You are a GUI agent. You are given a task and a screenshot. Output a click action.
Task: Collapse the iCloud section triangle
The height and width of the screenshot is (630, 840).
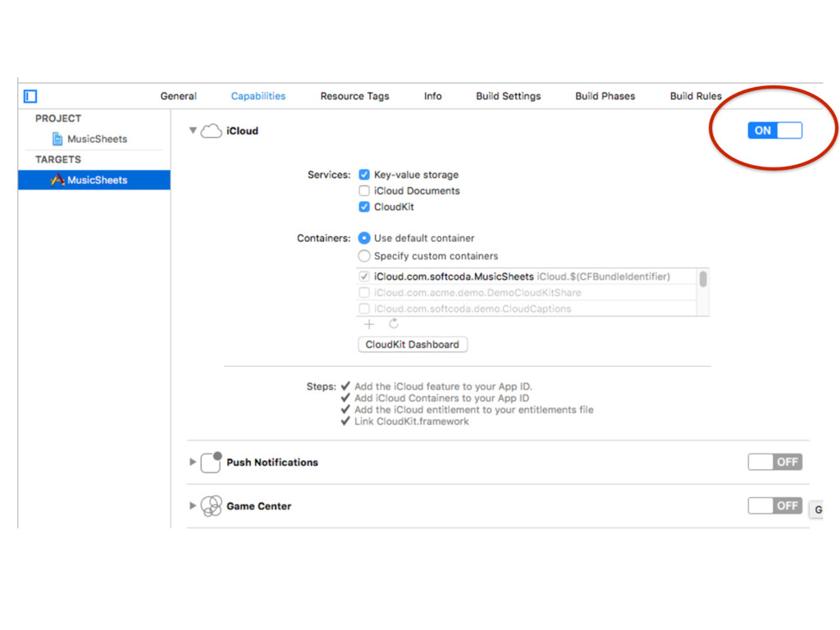193,130
